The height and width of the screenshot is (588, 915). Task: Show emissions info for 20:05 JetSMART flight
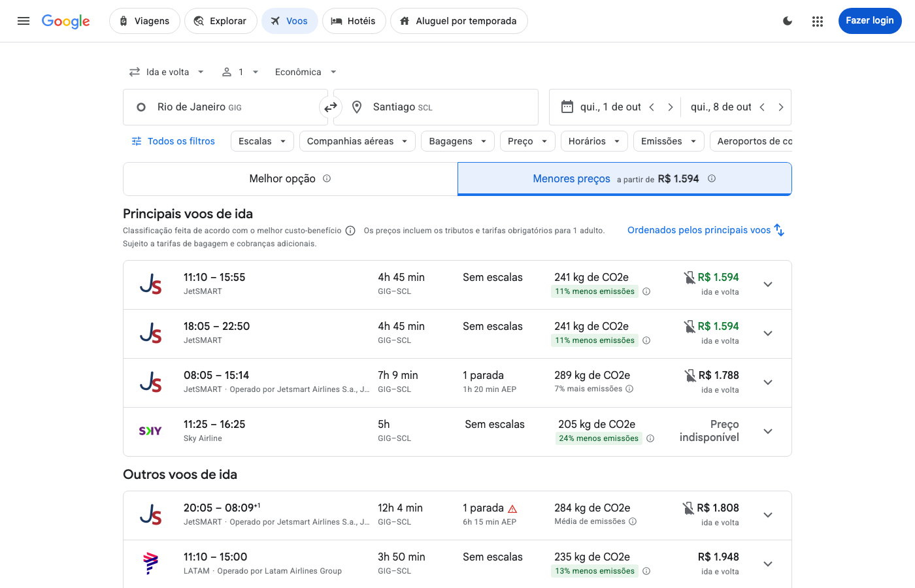pyautogui.click(x=633, y=521)
